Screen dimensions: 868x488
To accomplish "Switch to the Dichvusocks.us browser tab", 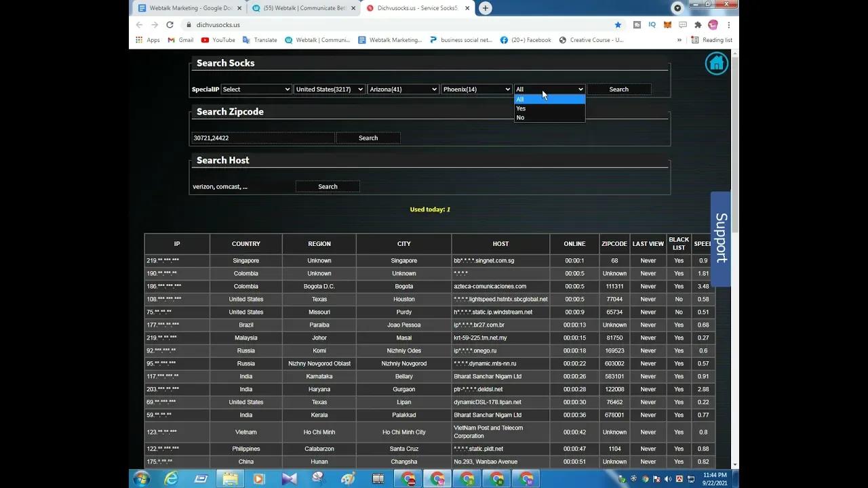I will (x=417, y=8).
